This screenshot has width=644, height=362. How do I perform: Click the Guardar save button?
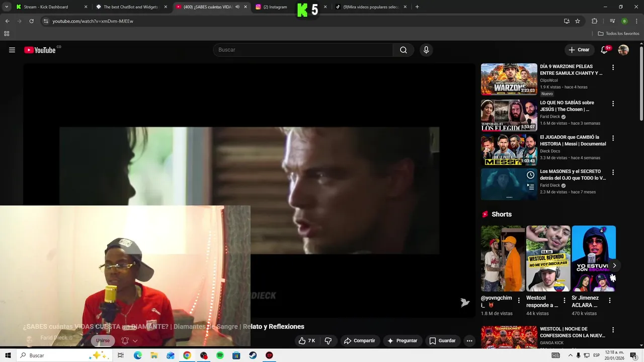(442, 340)
